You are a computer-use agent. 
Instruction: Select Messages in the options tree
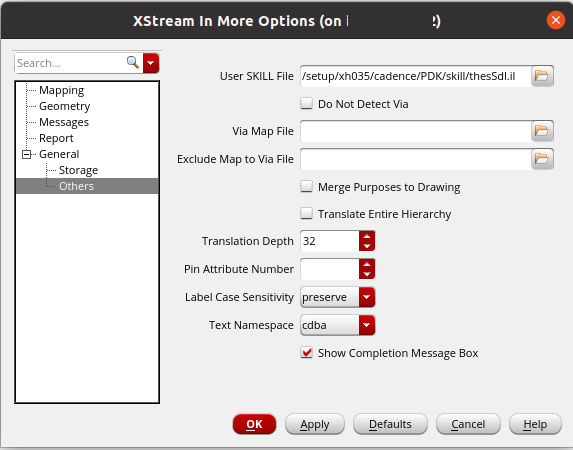(x=64, y=122)
